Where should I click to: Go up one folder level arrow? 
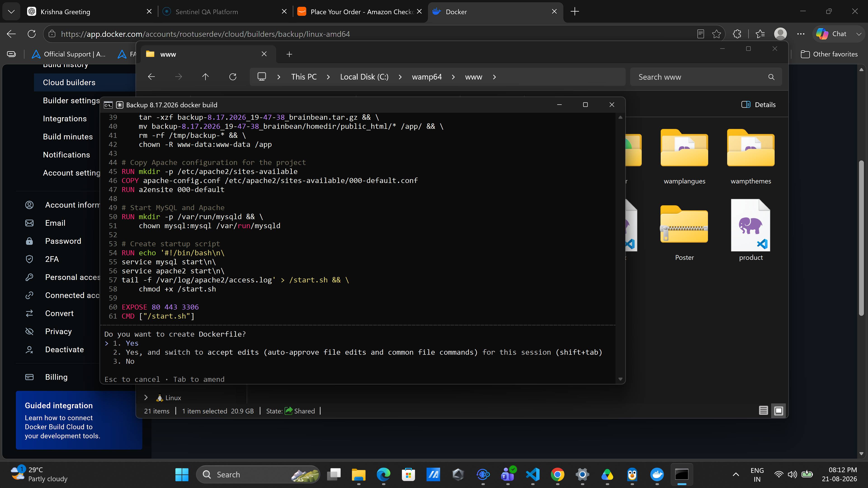point(205,77)
